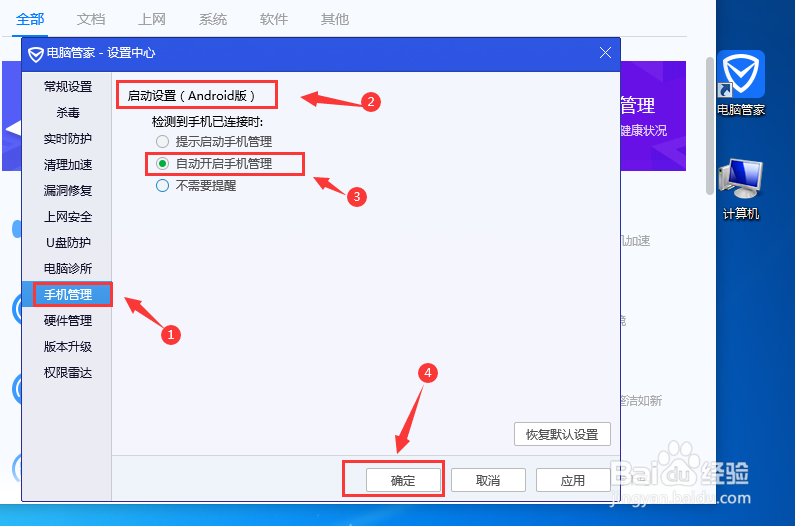Viewport: 795px width, 526px height.
Task: Switch to 系统 tab in background window
Action: (x=212, y=19)
